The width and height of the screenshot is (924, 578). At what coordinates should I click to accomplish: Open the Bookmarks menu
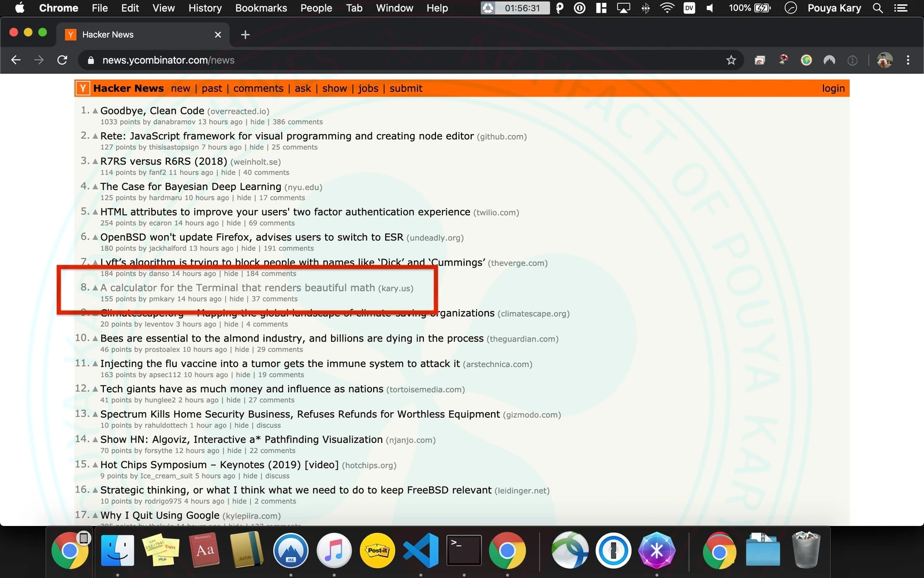pos(261,8)
